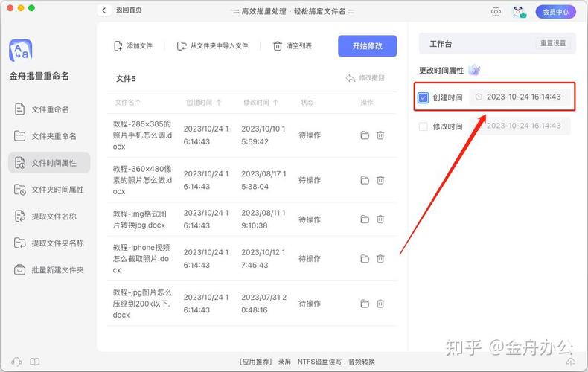
Task: Select 文件夹时间属性 in sidebar
Action: coord(48,190)
